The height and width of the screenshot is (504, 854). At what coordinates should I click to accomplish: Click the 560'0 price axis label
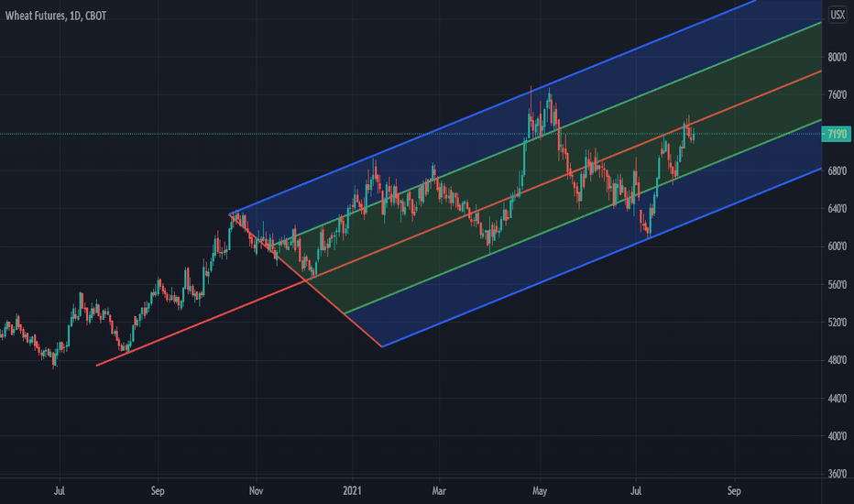[x=838, y=284]
